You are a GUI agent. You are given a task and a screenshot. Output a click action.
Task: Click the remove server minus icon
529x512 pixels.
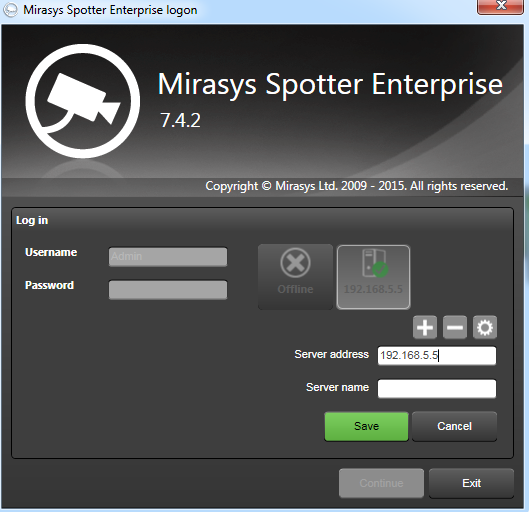(x=455, y=327)
